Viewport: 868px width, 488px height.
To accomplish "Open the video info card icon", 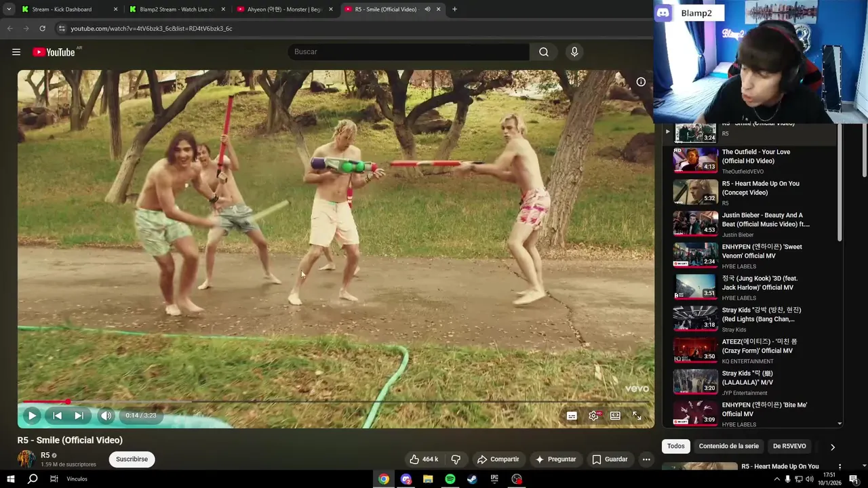I will (641, 82).
